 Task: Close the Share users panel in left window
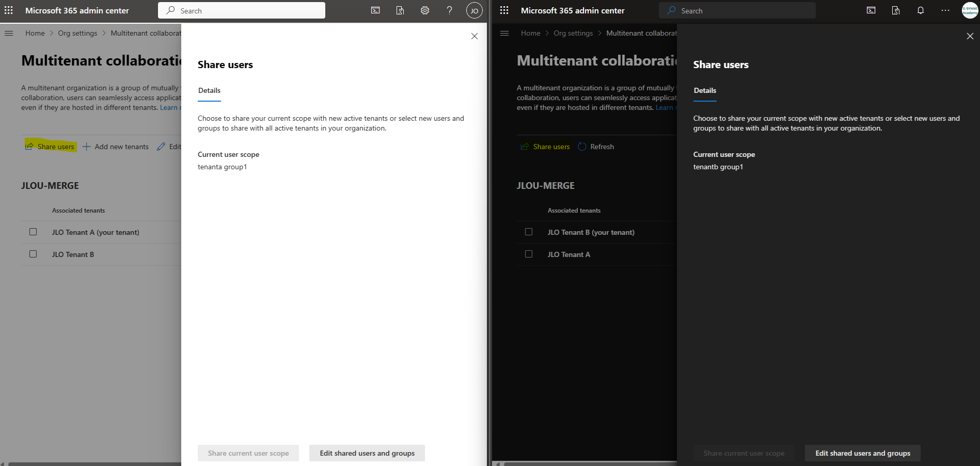click(x=475, y=36)
